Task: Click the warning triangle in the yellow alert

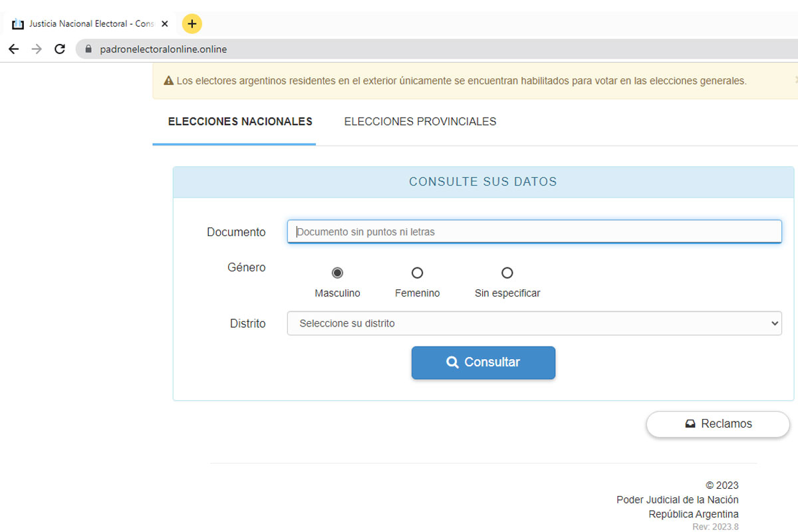Action: [x=169, y=81]
